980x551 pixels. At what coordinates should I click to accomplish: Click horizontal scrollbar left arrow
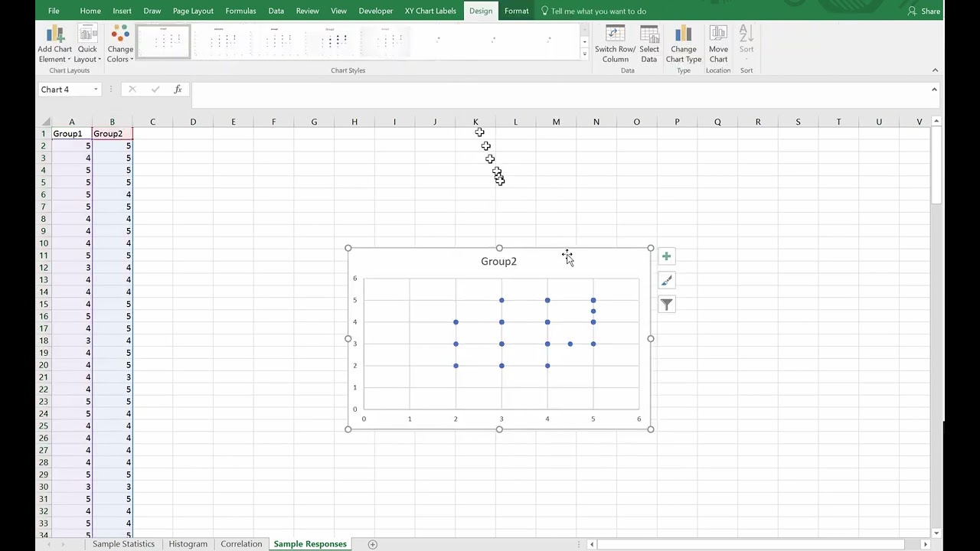click(591, 544)
